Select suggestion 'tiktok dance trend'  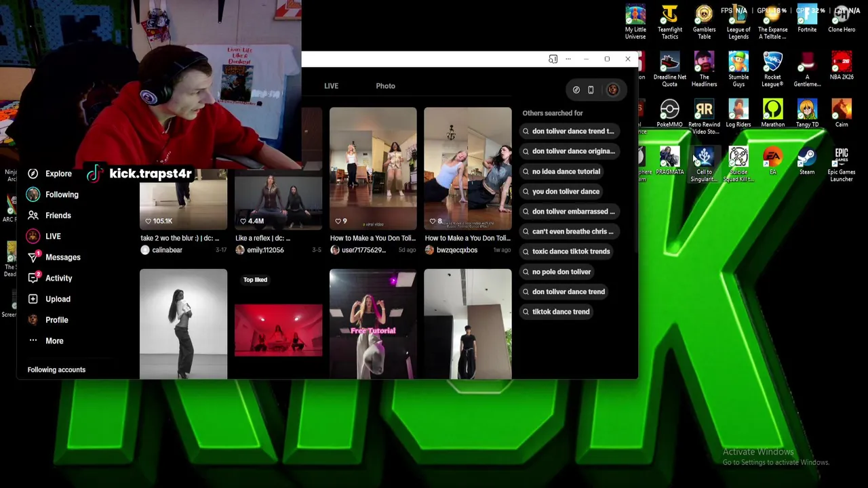[x=555, y=312]
